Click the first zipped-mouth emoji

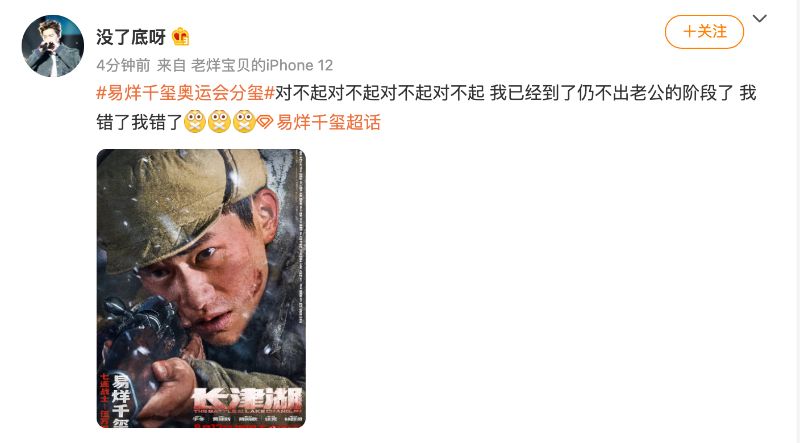coord(194,122)
